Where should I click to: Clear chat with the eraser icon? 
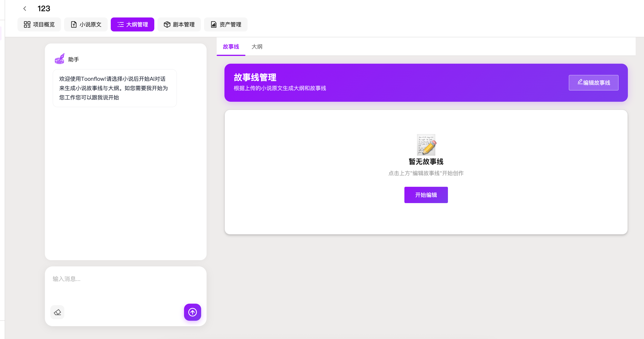coord(57,312)
